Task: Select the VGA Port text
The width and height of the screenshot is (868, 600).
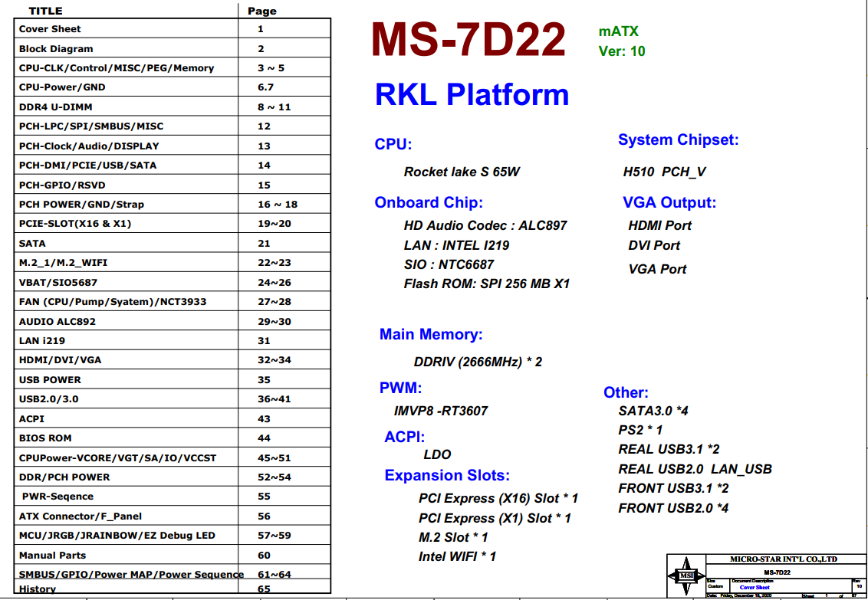Action: [x=657, y=269]
